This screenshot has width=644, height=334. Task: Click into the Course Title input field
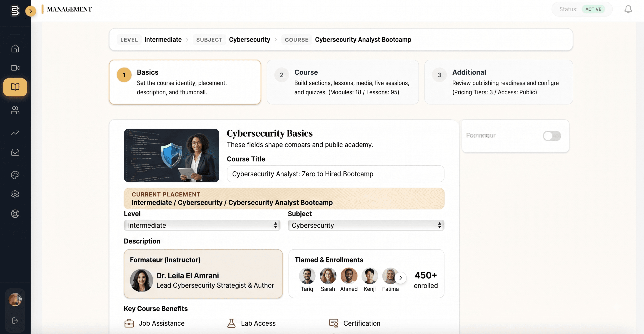pos(335,174)
